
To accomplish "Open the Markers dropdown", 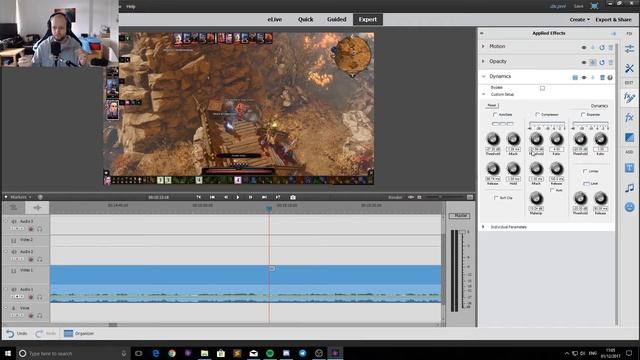I will pos(21,197).
